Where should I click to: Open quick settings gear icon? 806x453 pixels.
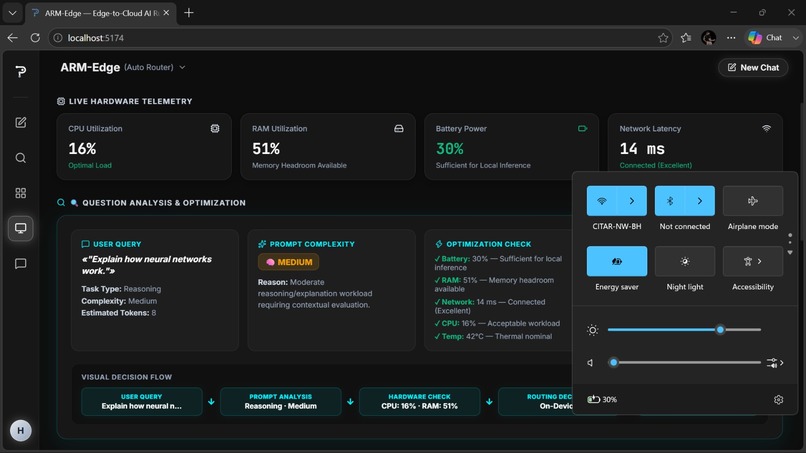coord(778,400)
